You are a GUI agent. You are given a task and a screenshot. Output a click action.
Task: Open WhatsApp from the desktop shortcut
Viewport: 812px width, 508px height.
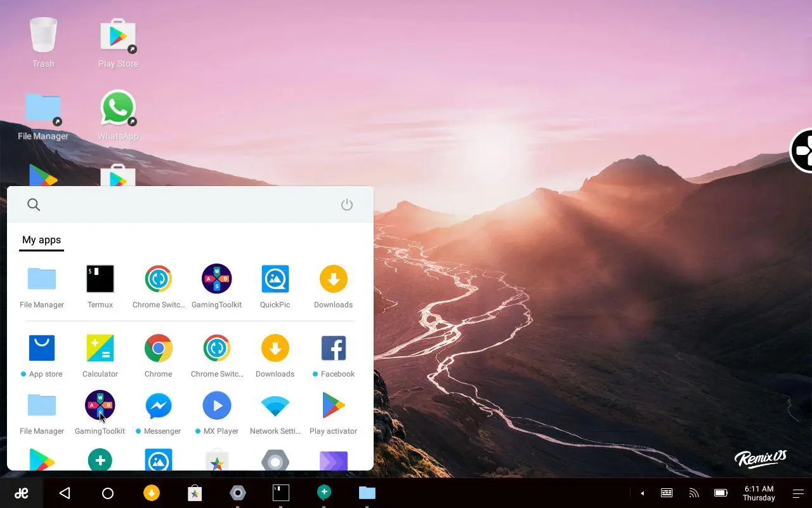click(x=117, y=108)
